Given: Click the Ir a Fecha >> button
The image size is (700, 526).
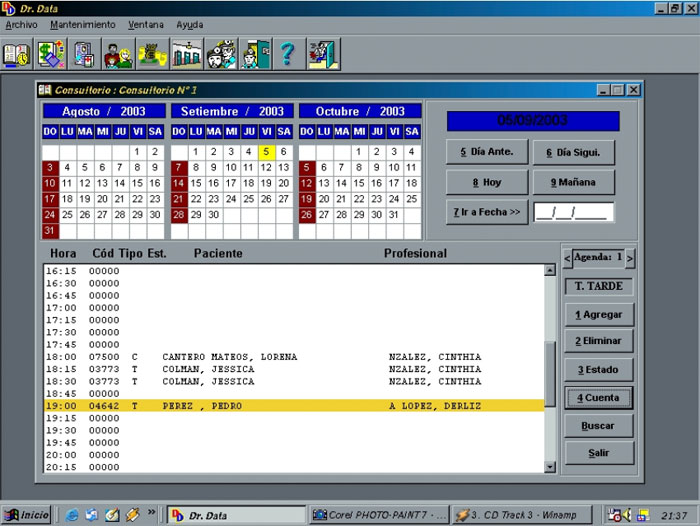Looking at the screenshot, I should pos(487,212).
